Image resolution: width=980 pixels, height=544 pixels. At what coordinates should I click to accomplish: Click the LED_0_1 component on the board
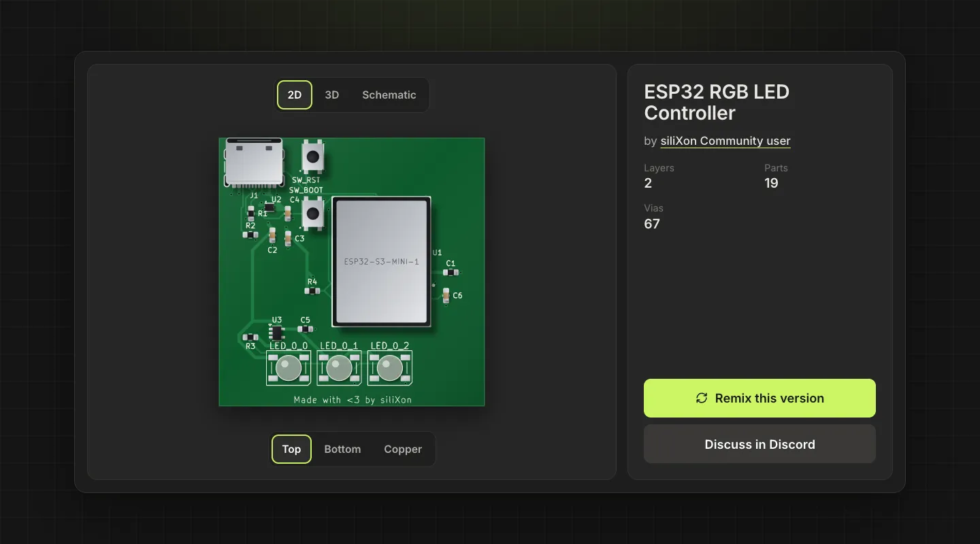(x=339, y=368)
